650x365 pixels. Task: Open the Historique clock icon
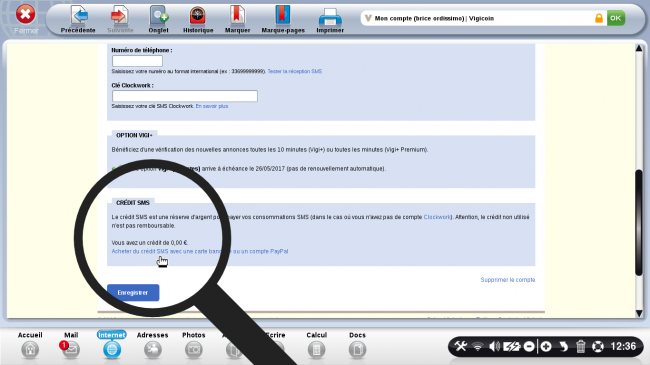(198, 16)
